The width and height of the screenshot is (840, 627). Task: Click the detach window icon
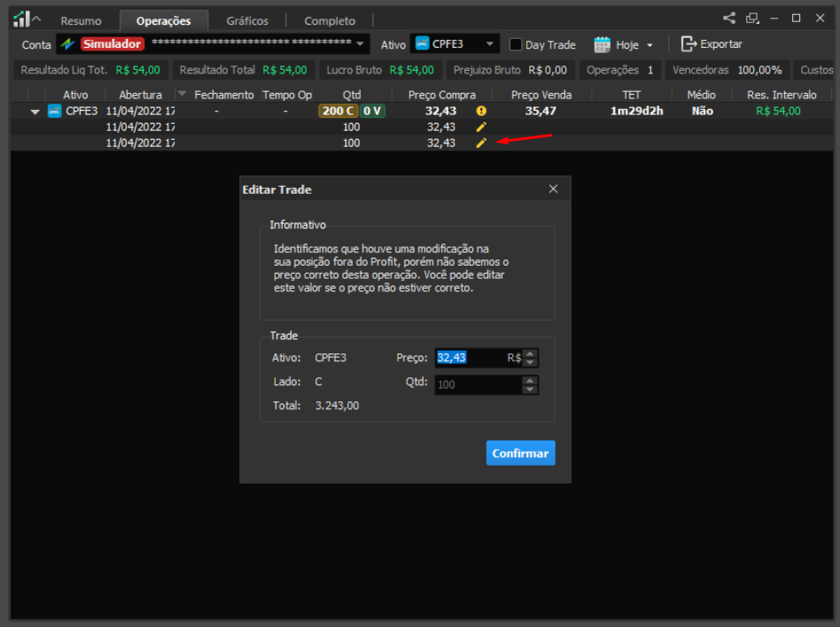[752, 19]
